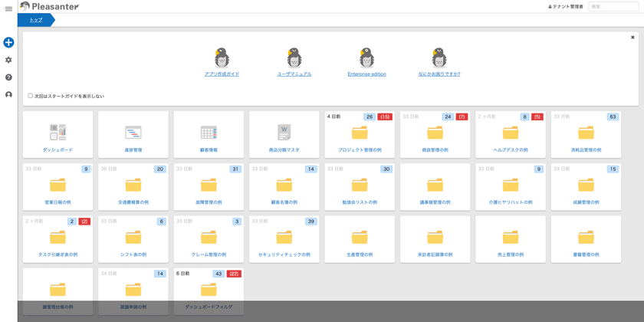644x322 pixels.
Task: Click the search input field
Action: pyautogui.click(x=613, y=6)
